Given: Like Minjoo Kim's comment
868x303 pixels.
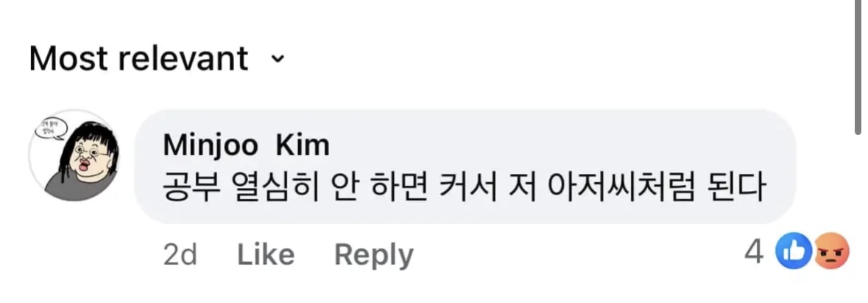Looking at the screenshot, I should [266, 255].
